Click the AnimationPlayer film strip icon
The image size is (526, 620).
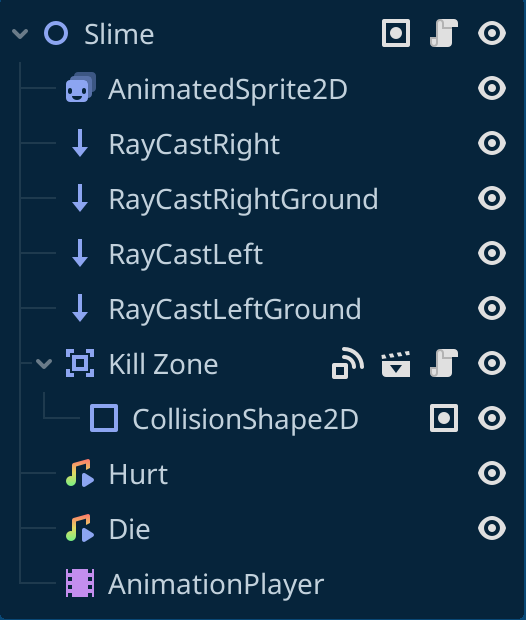click(x=80, y=583)
